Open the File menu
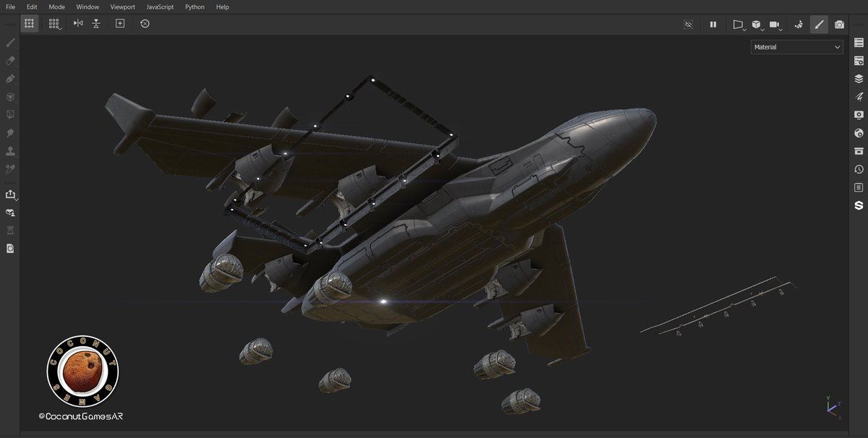 point(11,7)
